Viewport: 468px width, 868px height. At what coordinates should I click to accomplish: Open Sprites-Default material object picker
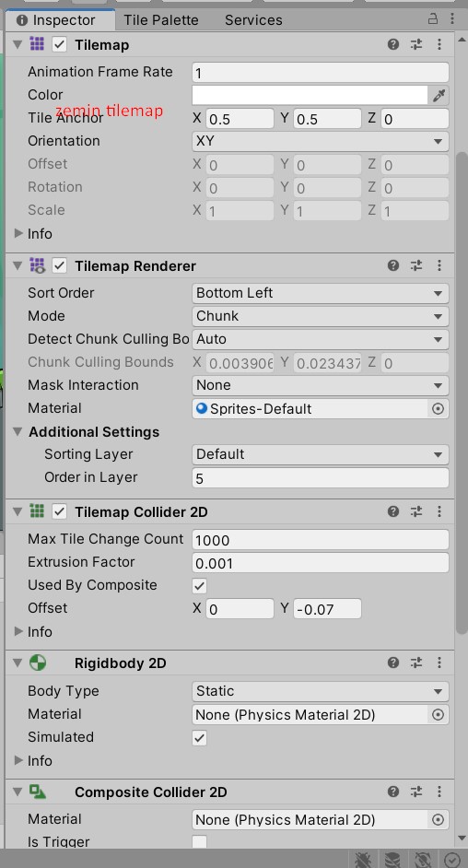point(438,408)
